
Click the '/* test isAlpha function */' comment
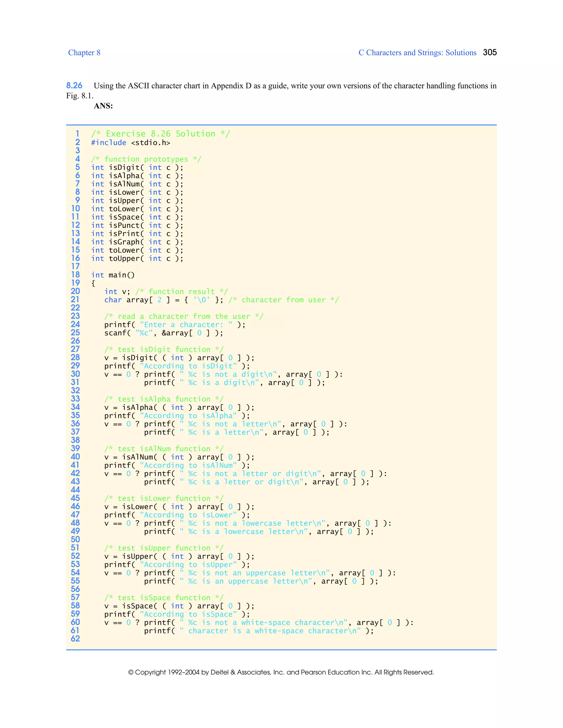pos(164,399)
